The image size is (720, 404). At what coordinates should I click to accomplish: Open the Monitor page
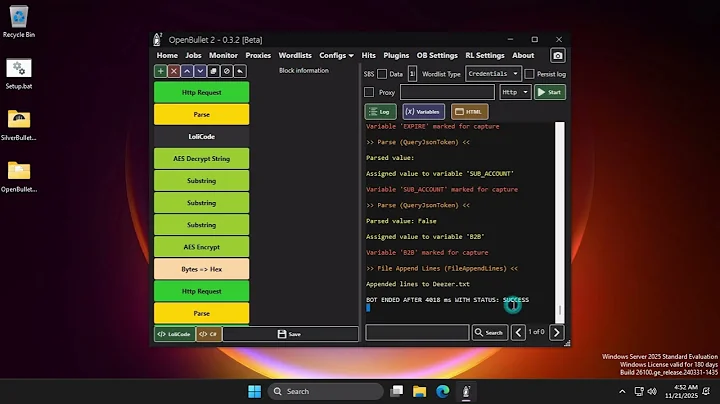click(223, 56)
